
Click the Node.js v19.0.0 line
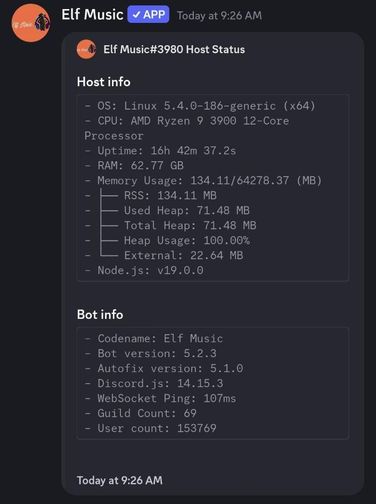click(x=144, y=270)
